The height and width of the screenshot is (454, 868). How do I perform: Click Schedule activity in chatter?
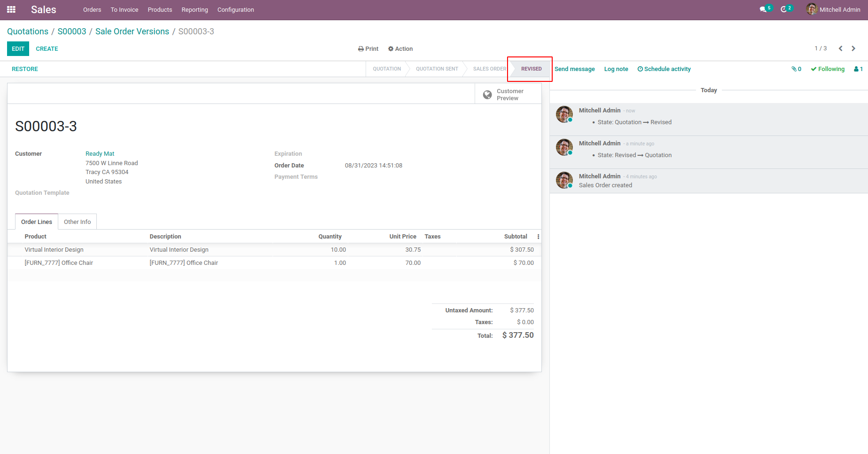click(664, 69)
